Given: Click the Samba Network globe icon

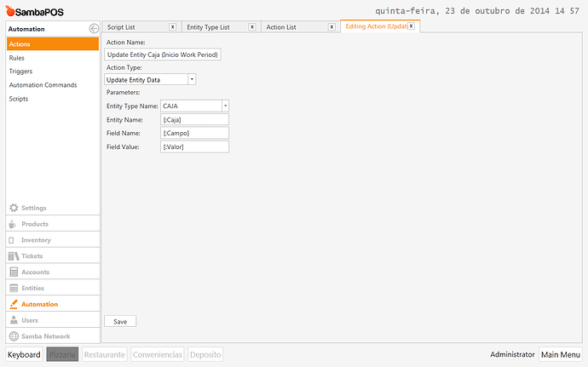Looking at the screenshot, I should coord(14,336).
